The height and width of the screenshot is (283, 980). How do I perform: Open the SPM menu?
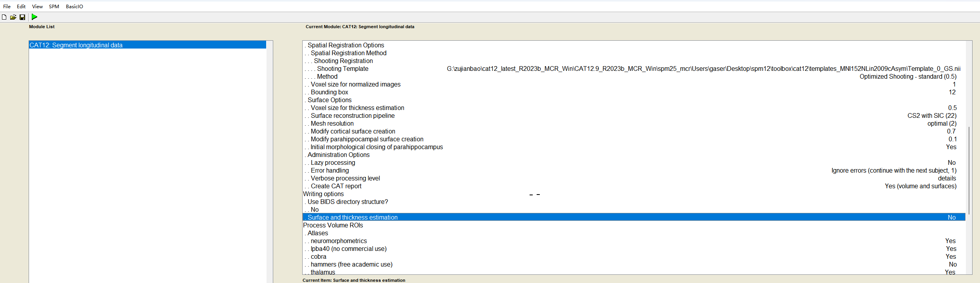54,7
